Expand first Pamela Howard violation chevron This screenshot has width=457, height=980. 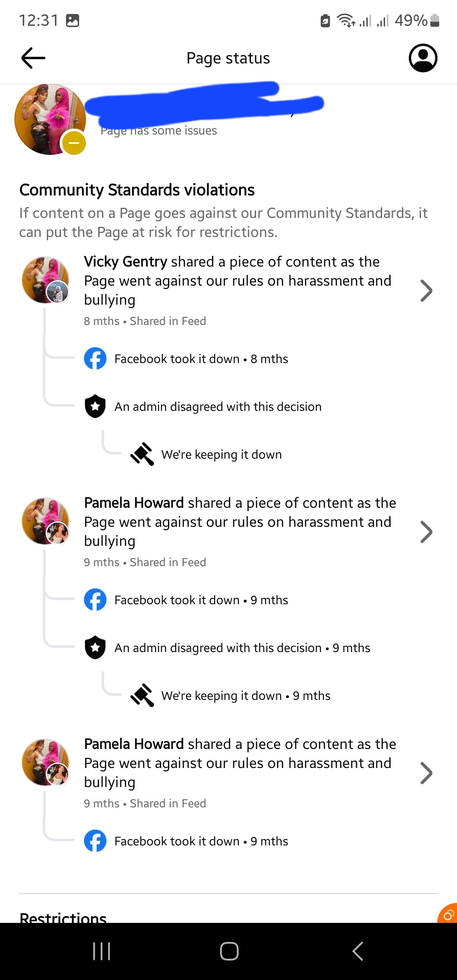coord(426,532)
